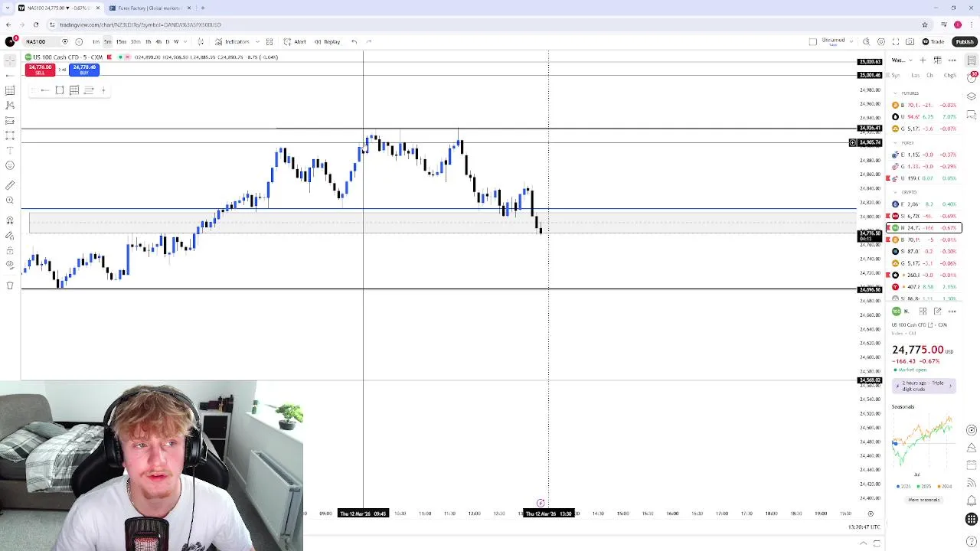Screen dimensions: 980x551
Task: Open watchlist more options dots
Action: (x=952, y=60)
